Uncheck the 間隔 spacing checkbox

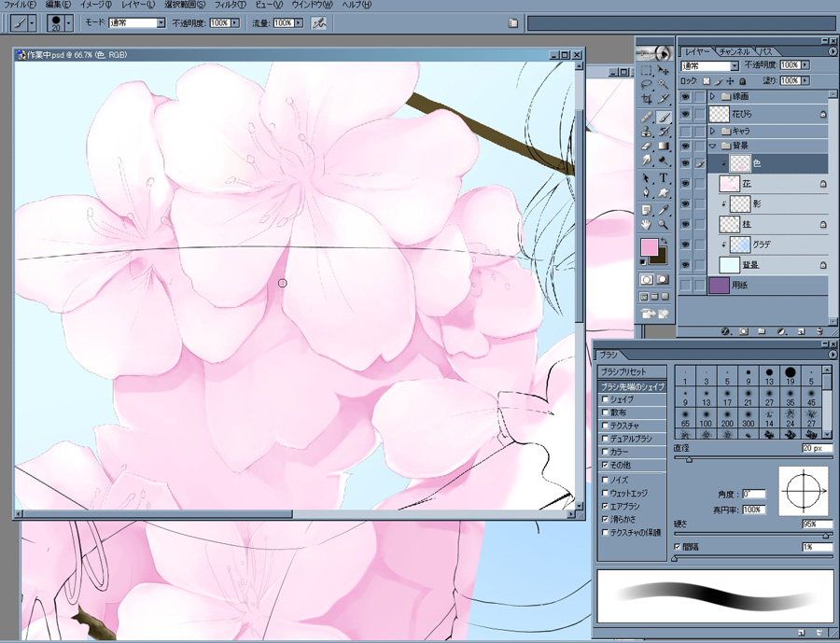point(678,547)
